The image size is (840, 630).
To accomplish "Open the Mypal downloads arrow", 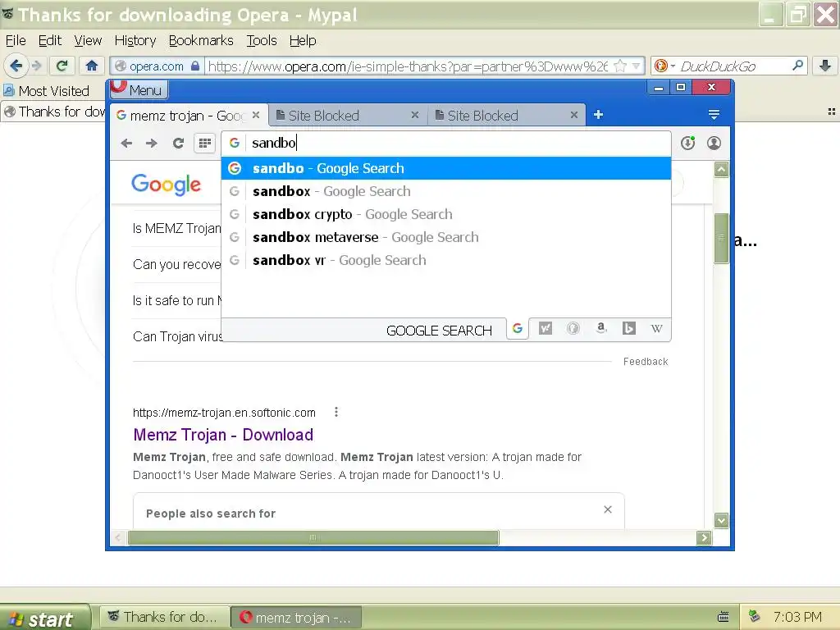I will [825, 66].
